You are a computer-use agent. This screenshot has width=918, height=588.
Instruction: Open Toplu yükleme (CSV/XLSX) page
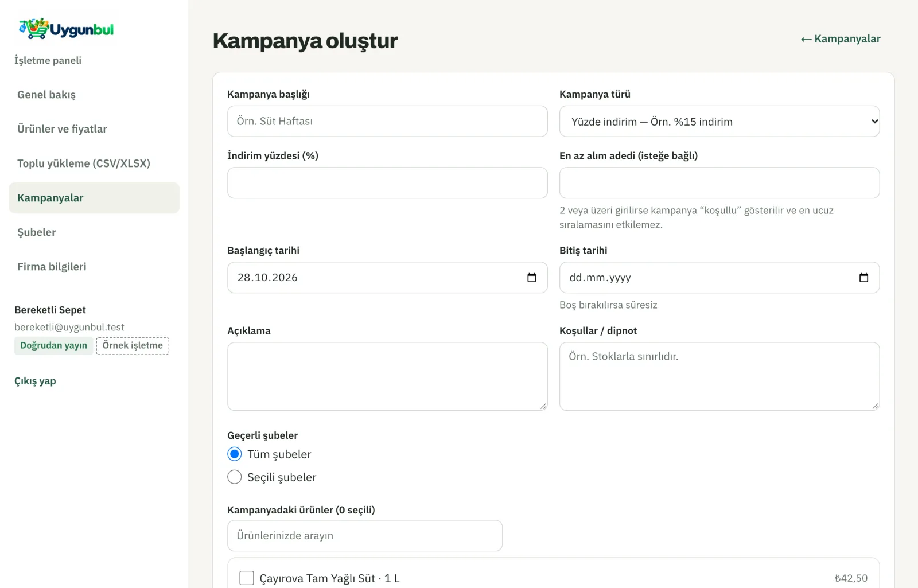pyautogui.click(x=94, y=163)
